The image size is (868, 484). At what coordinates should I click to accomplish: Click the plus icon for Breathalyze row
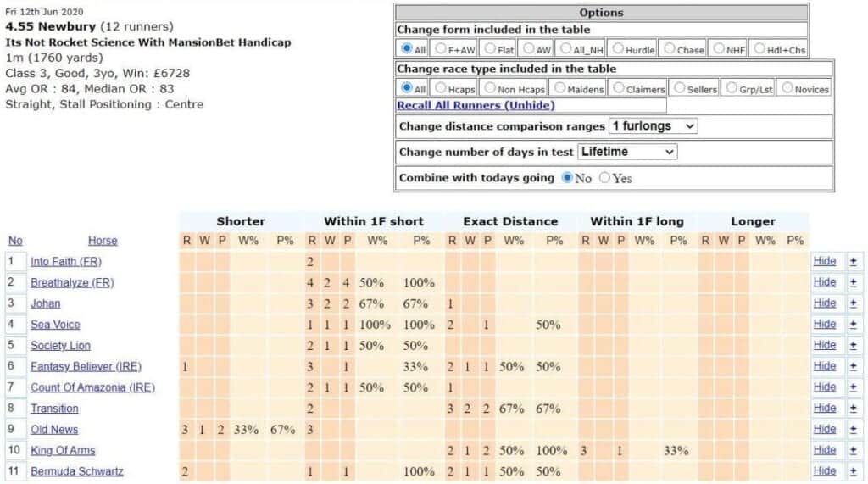click(x=853, y=282)
